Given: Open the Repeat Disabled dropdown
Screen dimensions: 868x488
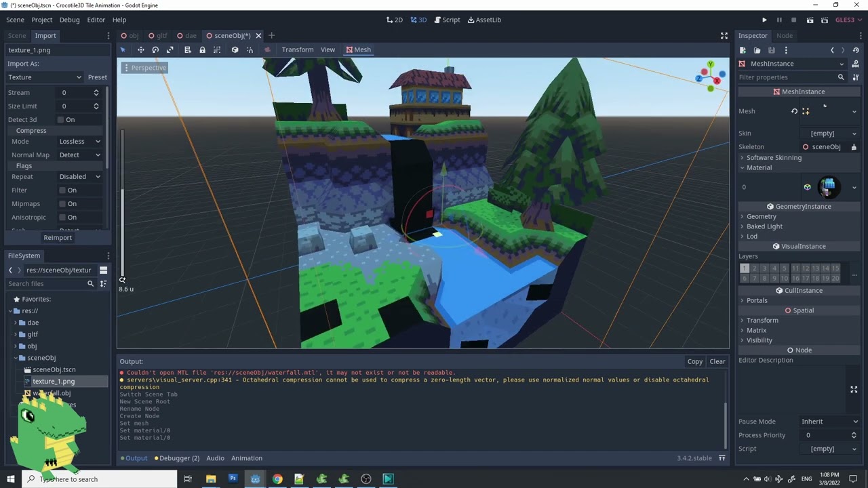Looking at the screenshot, I should pos(80,176).
